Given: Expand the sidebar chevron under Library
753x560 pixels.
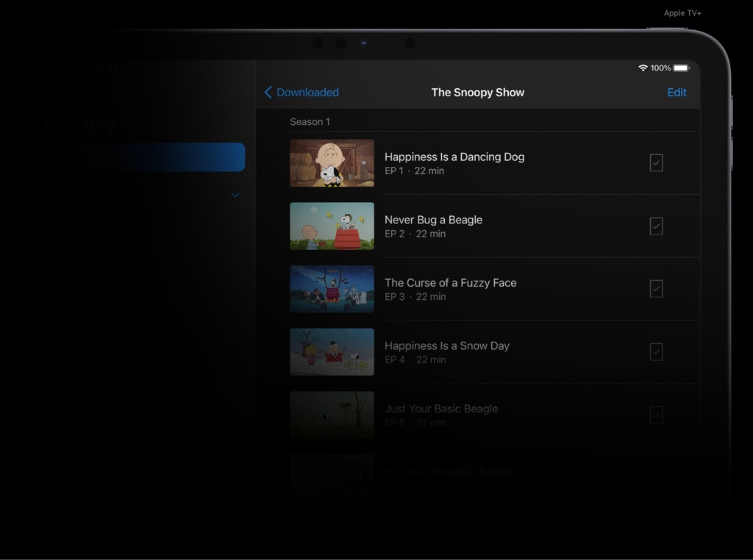Looking at the screenshot, I should pos(235,195).
